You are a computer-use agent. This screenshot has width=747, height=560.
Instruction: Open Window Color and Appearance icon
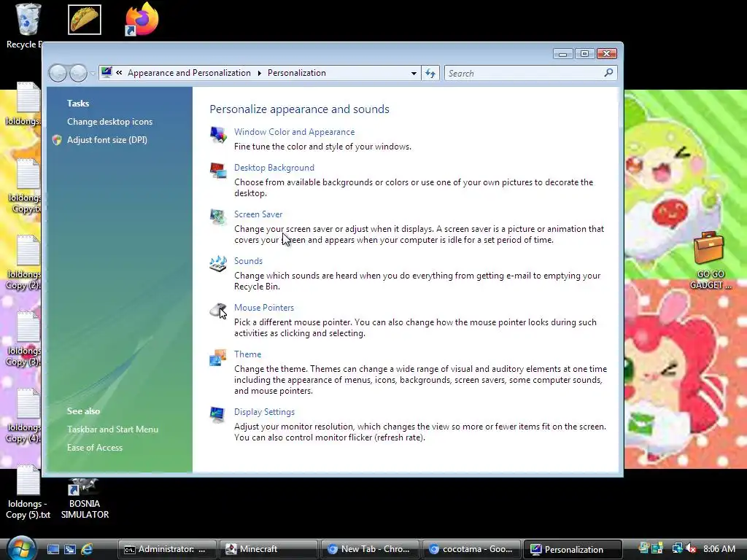coord(218,134)
